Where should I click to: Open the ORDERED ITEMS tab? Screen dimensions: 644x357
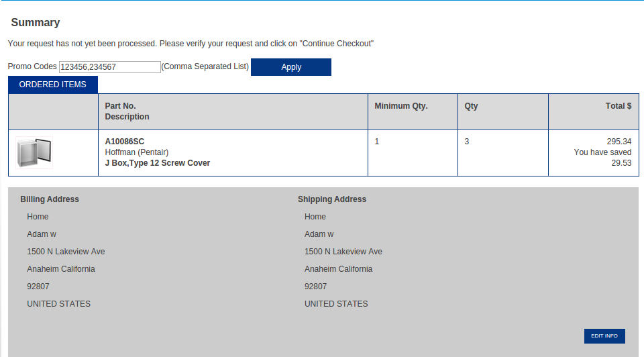click(53, 85)
